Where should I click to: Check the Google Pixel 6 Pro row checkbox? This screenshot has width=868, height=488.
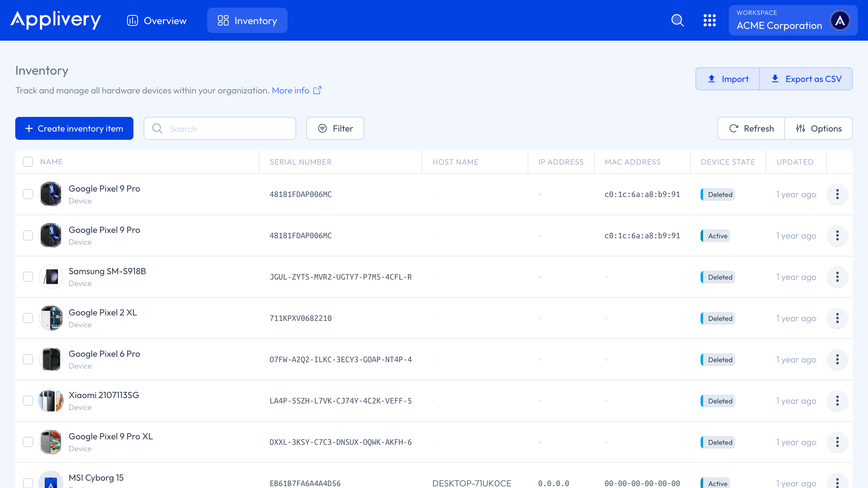28,359
